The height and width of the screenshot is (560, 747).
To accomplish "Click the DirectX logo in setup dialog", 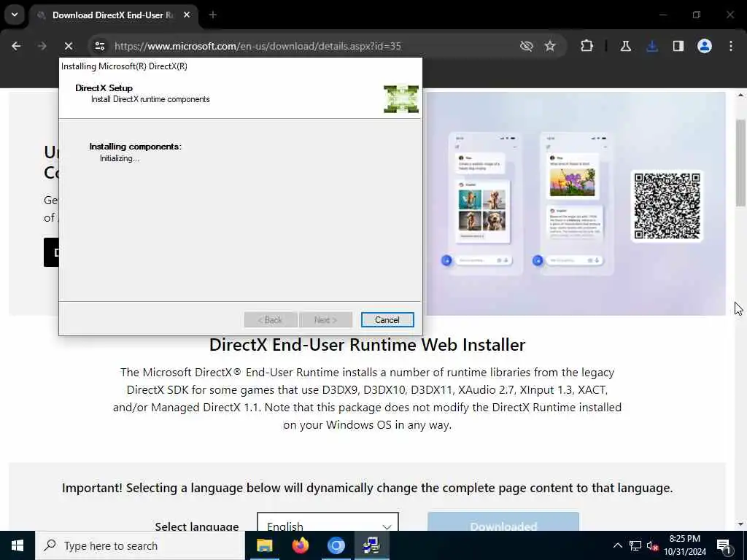I will (401, 99).
